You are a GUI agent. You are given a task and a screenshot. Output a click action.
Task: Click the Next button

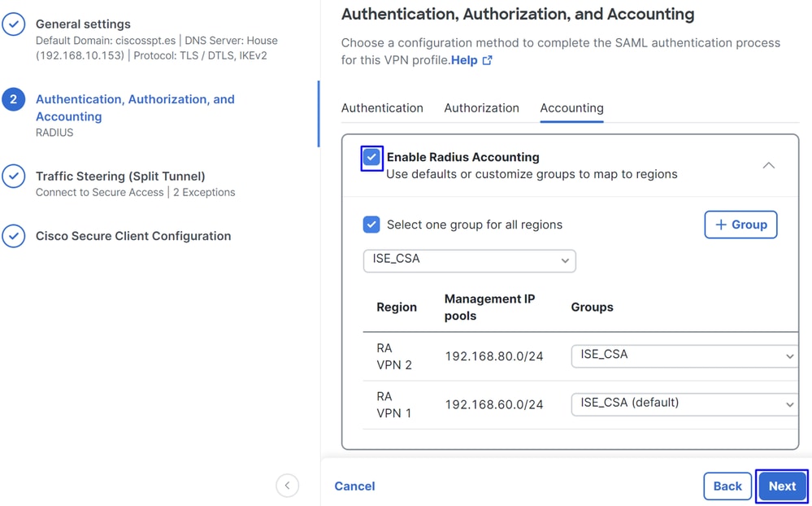coord(782,486)
